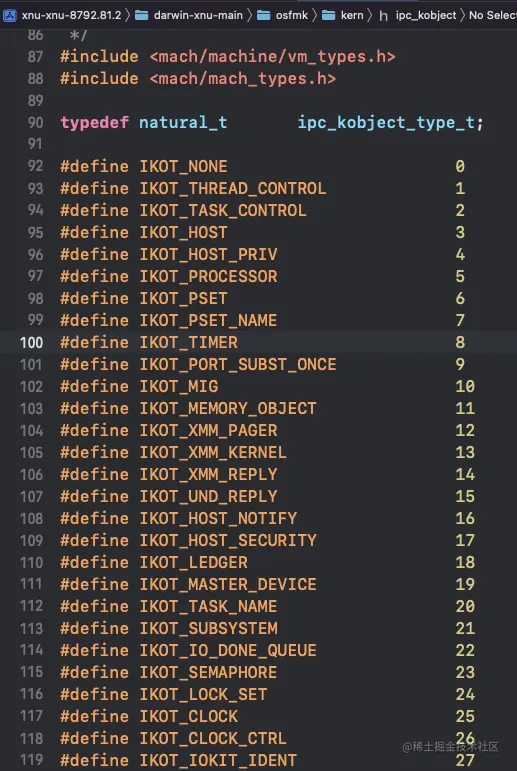Click IKOT_MASTER_DEVICE macro name

tap(228, 584)
